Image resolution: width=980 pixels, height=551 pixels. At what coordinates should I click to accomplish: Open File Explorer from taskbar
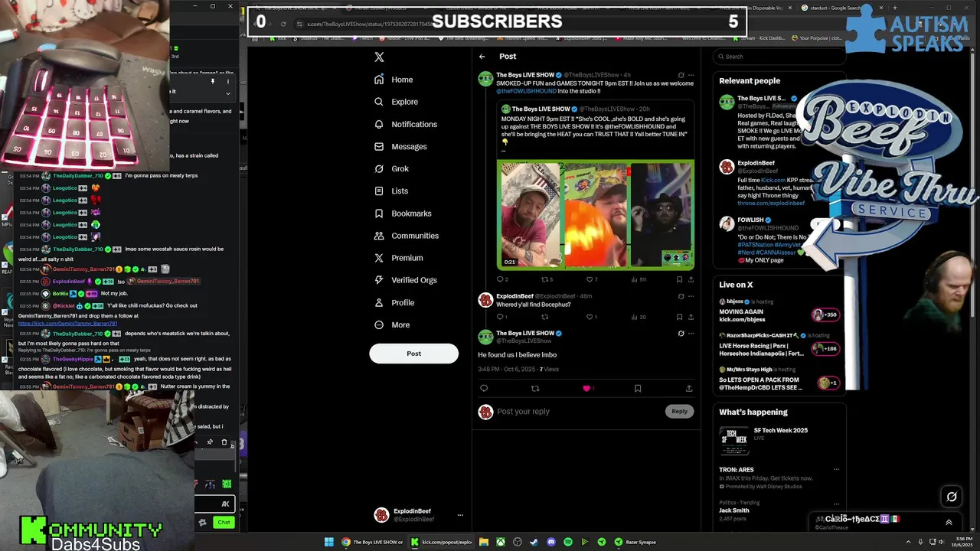[484, 542]
